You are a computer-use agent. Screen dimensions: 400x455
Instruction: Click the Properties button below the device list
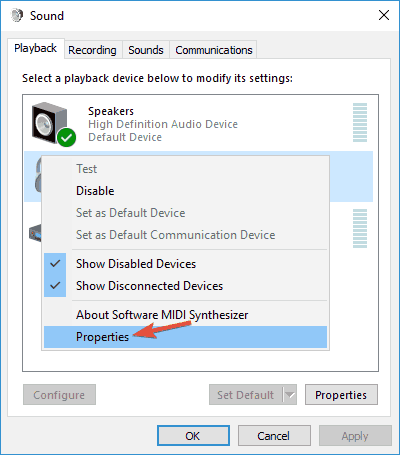point(341,395)
